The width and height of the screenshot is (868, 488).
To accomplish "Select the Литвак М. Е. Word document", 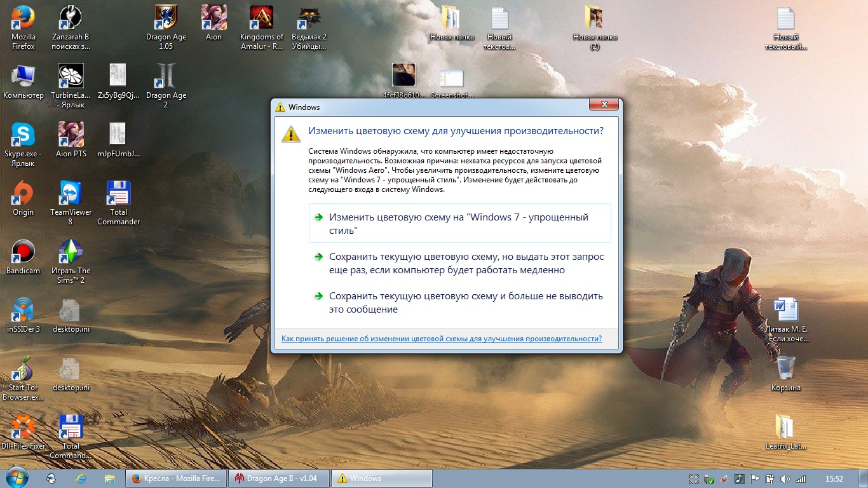I will click(x=785, y=320).
